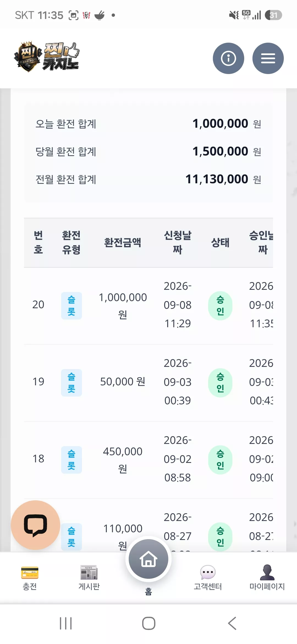The width and height of the screenshot is (297, 644).
Task: Tap the 승인 badge in row 18
Action: (x=220, y=460)
